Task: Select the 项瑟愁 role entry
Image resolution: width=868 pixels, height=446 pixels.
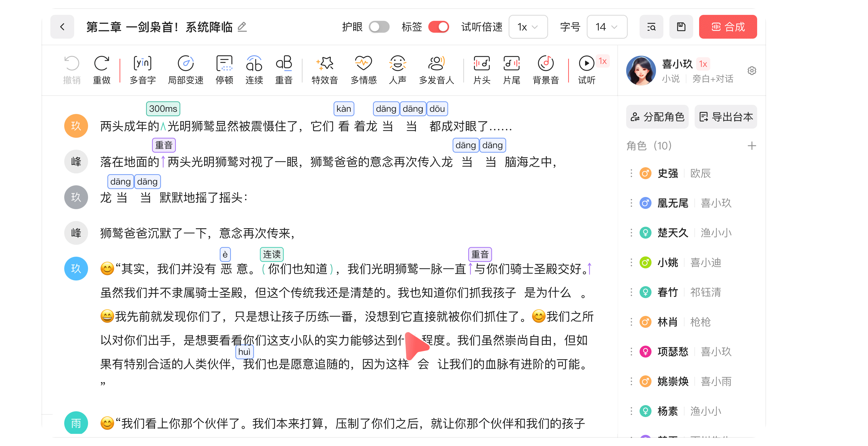Action: 673,352
